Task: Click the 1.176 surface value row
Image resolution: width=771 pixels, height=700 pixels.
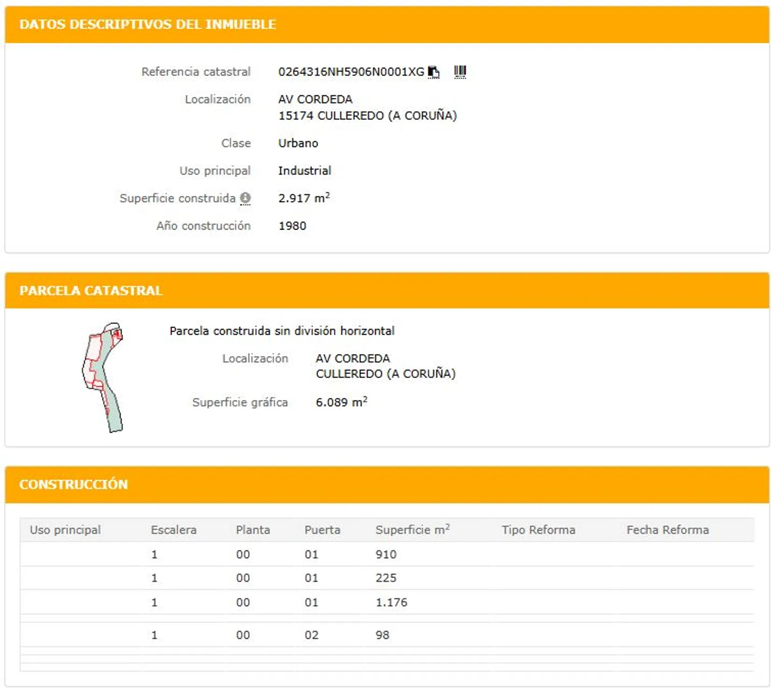Action: click(391, 602)
